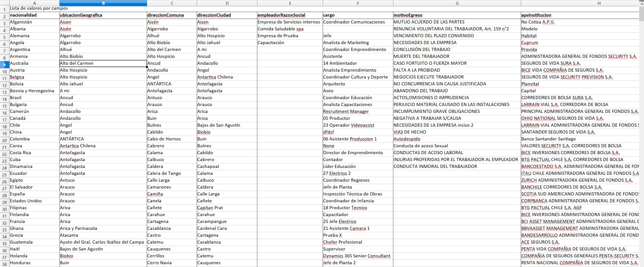Click the 'Autodespido' cell
644x267 pixels.
click(457, 139)
